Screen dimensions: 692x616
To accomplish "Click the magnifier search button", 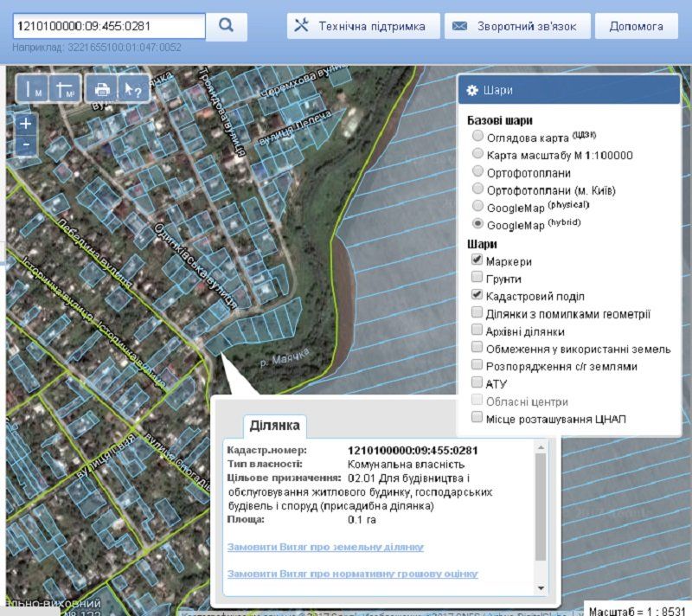I will pos(227,26).
